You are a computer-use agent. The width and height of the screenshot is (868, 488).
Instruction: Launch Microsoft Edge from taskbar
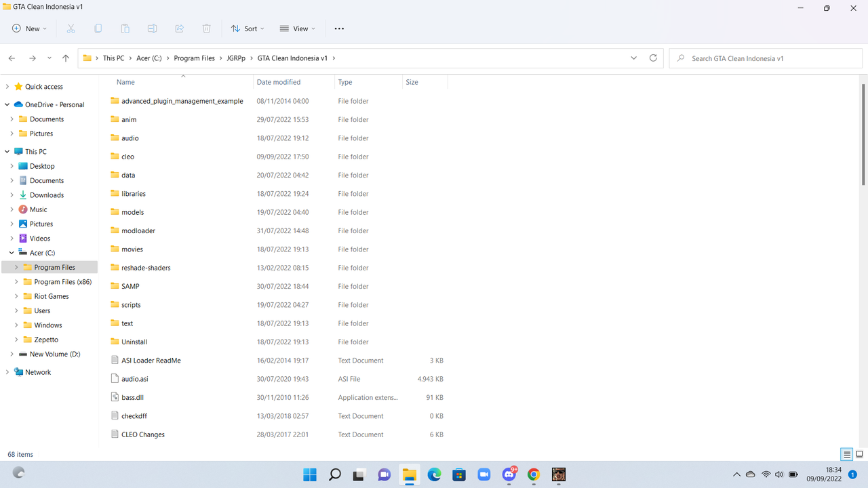pos(434,474)
